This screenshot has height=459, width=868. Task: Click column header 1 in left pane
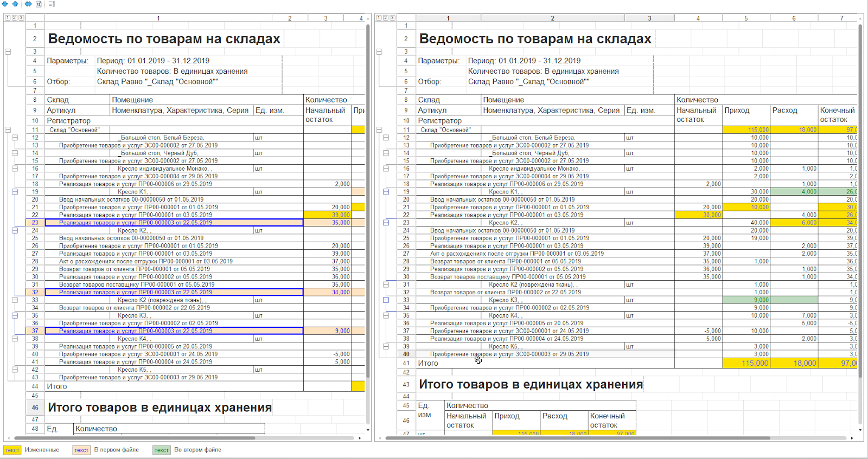click(x=158, y=18)
